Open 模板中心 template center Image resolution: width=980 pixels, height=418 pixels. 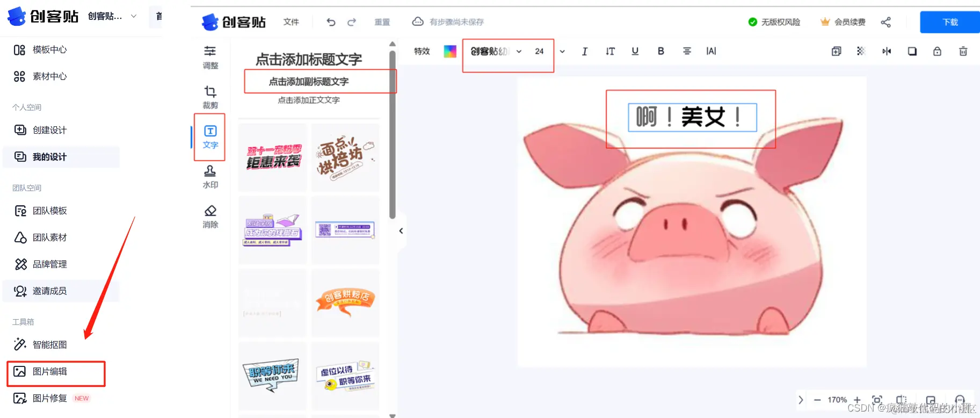(40, 49)
